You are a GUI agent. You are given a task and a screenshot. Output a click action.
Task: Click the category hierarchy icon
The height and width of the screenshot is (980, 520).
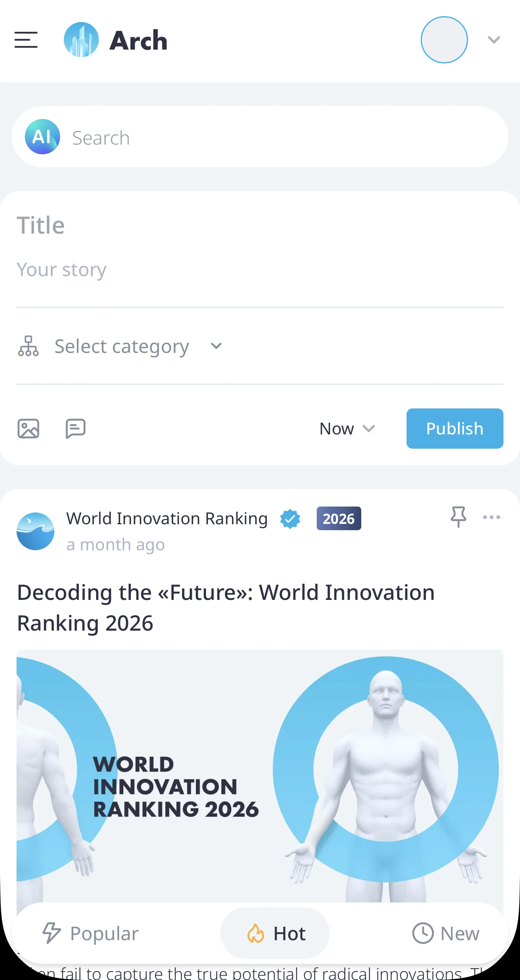pos(28,346)
